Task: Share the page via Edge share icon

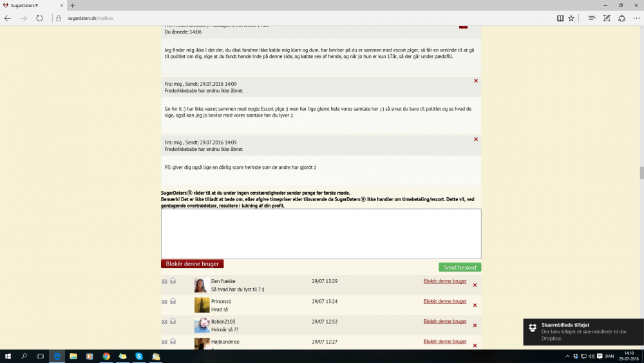Action: 622,18
